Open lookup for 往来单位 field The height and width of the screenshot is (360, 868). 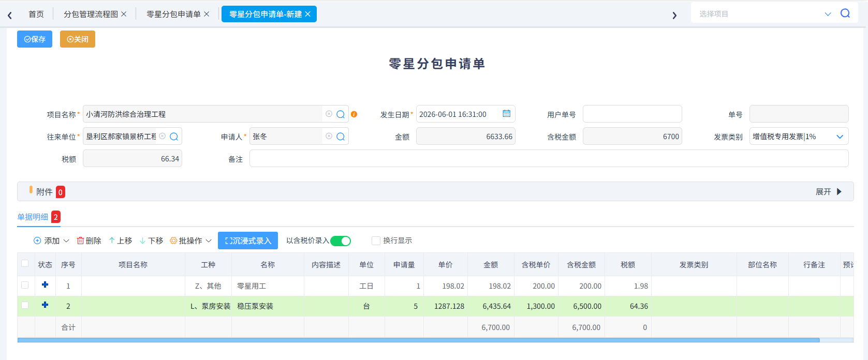click(174, 137)
